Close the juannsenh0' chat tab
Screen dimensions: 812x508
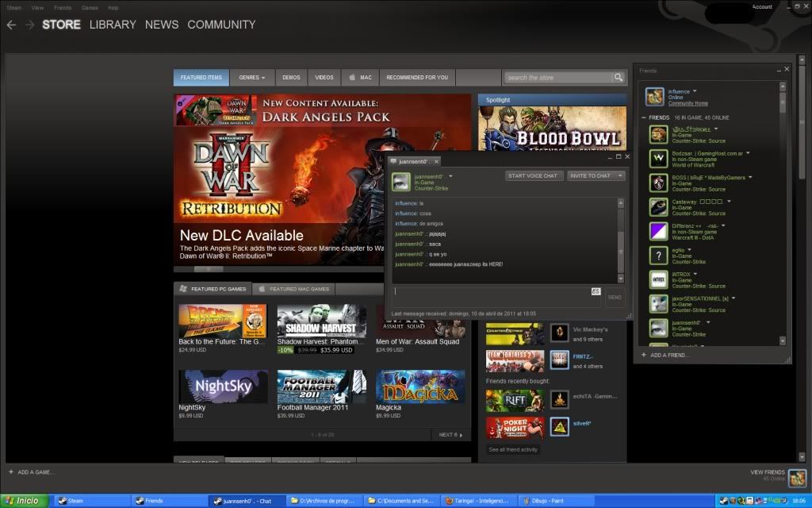coord(436,162)
